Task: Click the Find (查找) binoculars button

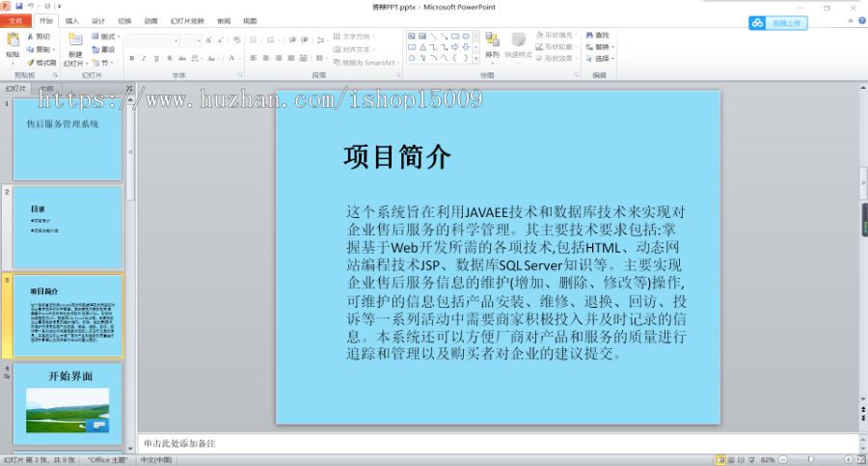Action: pos(597,36)
